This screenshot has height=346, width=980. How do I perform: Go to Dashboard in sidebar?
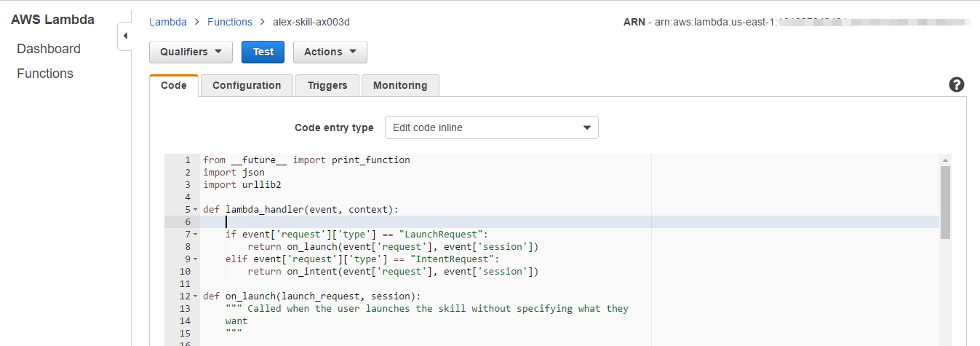[49, 49]
